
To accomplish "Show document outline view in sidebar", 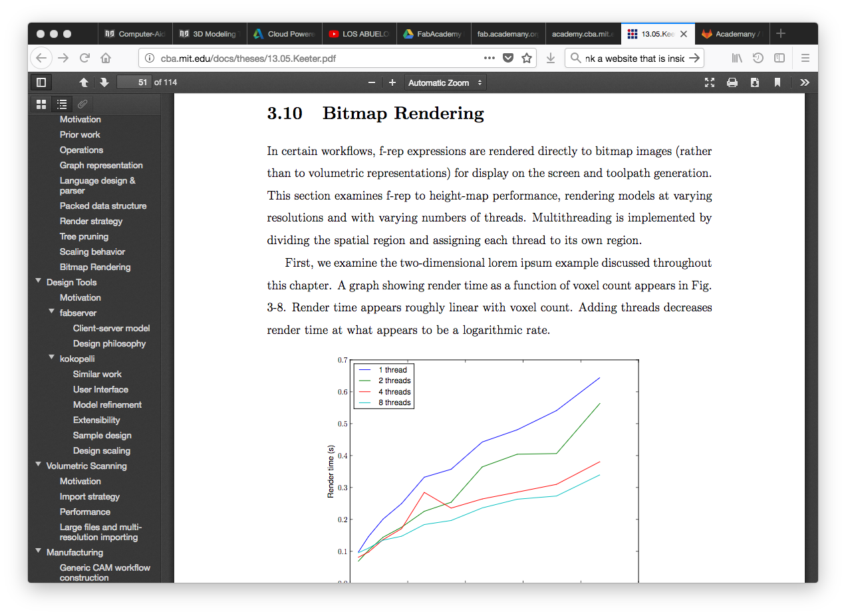I will click(62, 104).
